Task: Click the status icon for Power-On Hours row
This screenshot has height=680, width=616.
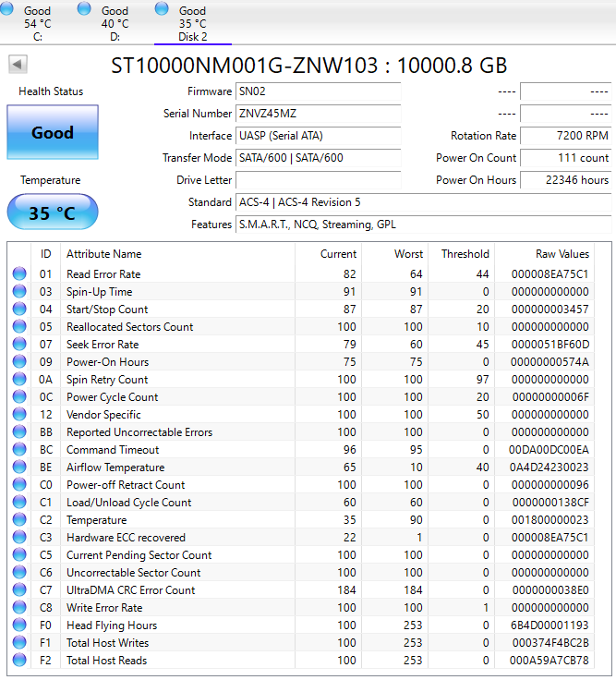Action: (x=19, y=361)
